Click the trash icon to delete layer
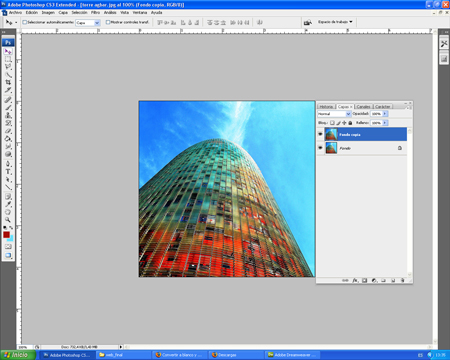 click(x=402, y=280)
